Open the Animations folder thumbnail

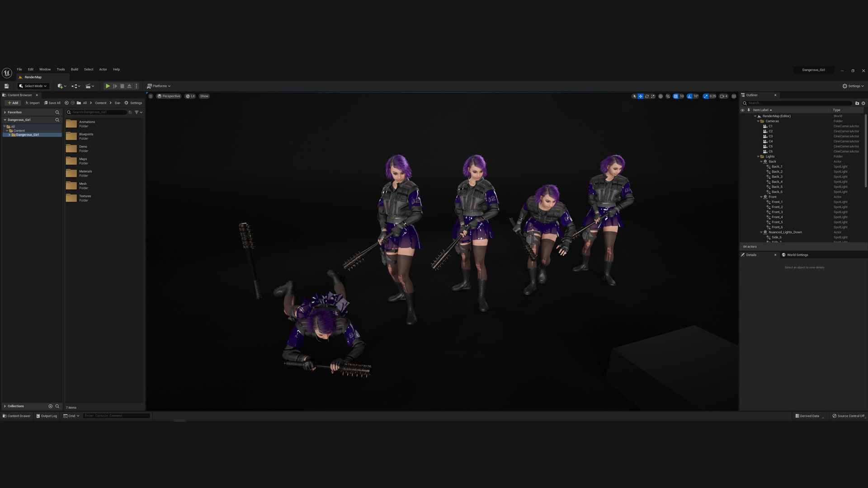(x=71, y=124)
